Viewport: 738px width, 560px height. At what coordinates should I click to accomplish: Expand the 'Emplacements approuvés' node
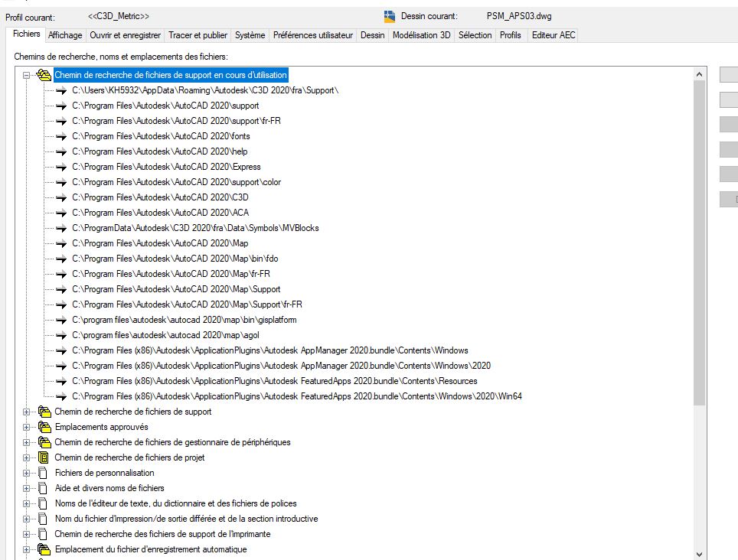(x=26, y=427)
